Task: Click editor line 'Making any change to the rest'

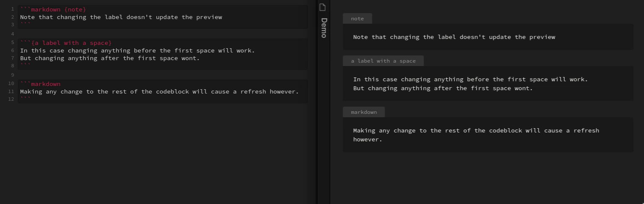Action: click(159, 92)
